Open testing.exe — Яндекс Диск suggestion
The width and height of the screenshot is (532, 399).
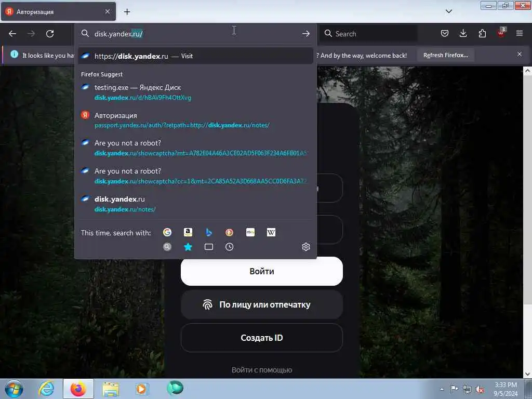click(195, 92)
